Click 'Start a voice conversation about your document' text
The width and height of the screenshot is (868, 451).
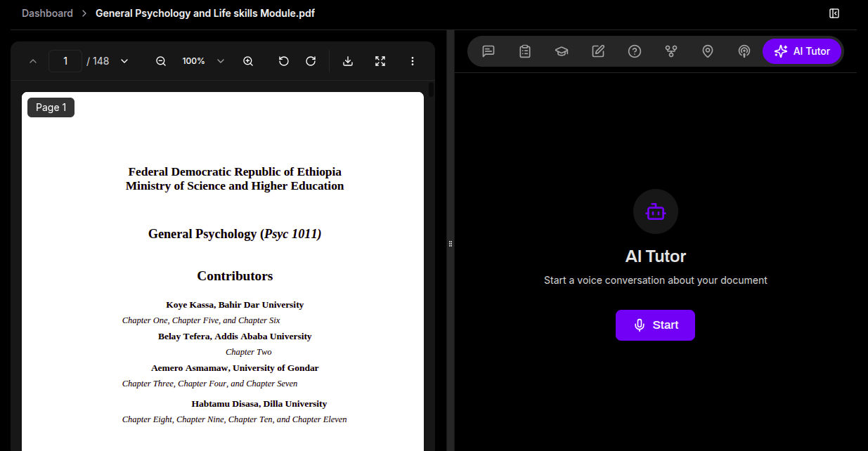(656, 280)
